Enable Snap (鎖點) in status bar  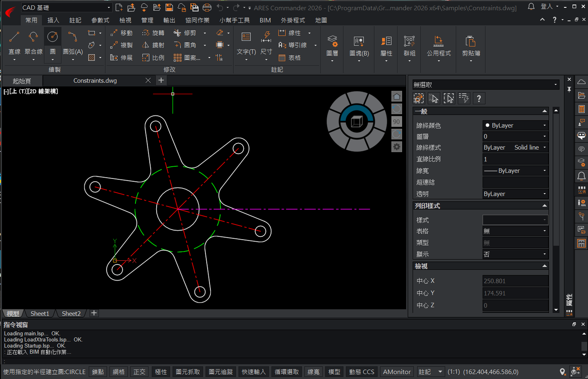click(98, 372)
